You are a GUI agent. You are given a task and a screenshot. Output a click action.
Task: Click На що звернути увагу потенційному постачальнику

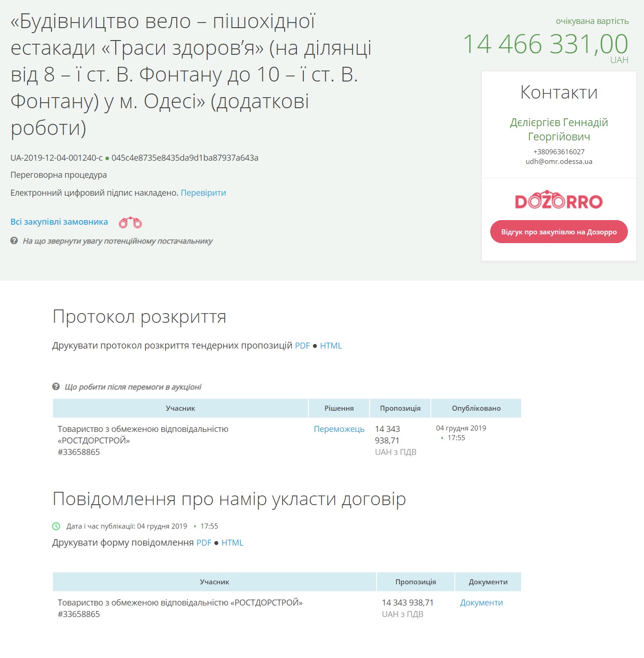(118, 241)
